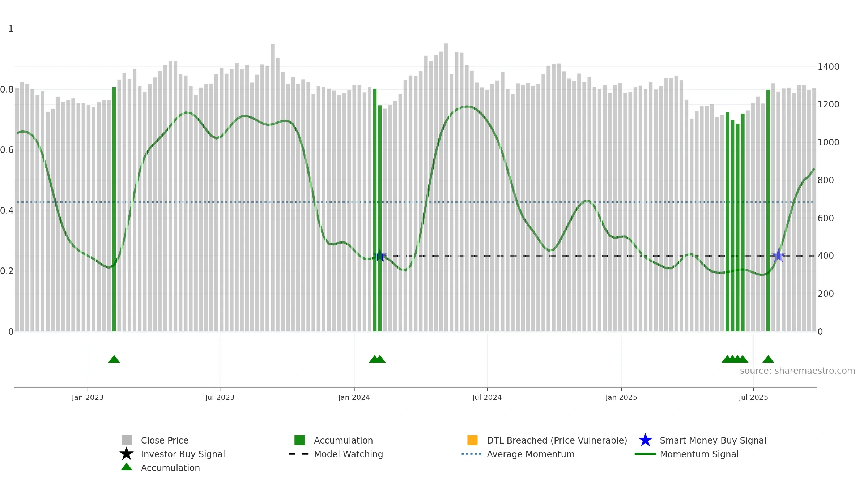
Task: Toggle the Close Price legend label
Action: (165, 440)
